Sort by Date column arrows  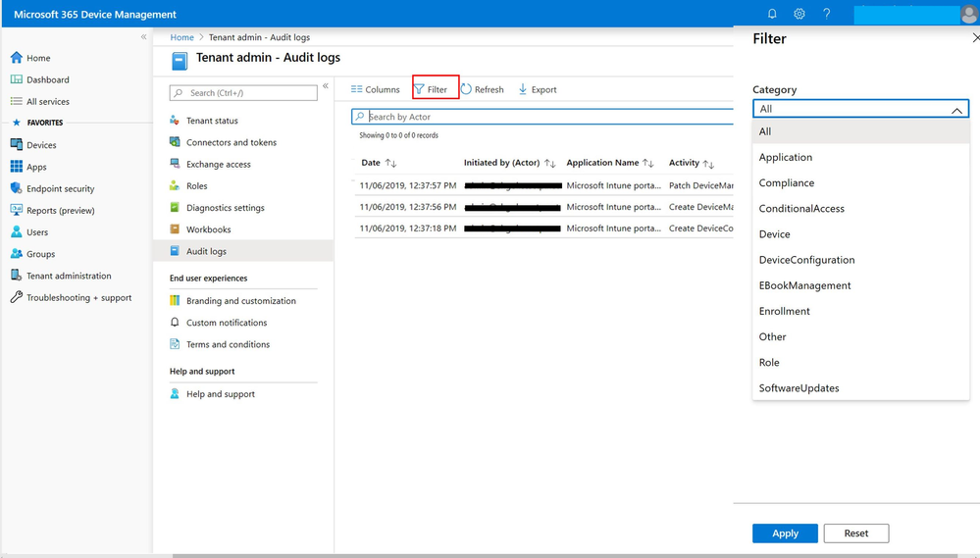391,163
